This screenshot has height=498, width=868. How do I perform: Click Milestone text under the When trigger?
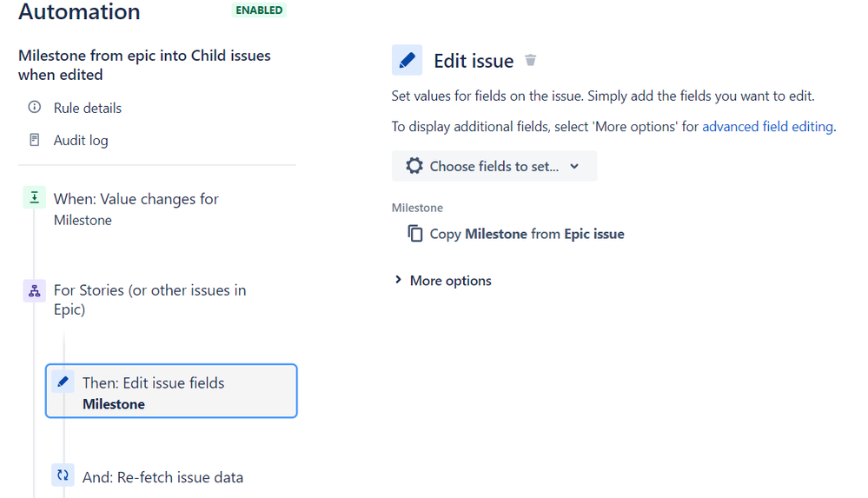(x=83, y=221)
